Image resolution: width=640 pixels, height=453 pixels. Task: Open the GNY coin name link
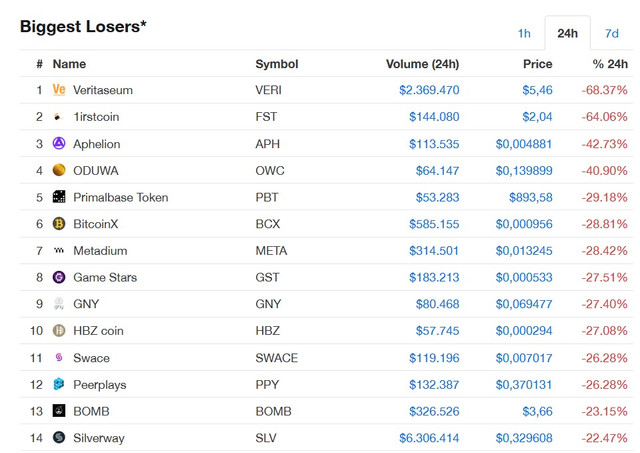point(86,304)
